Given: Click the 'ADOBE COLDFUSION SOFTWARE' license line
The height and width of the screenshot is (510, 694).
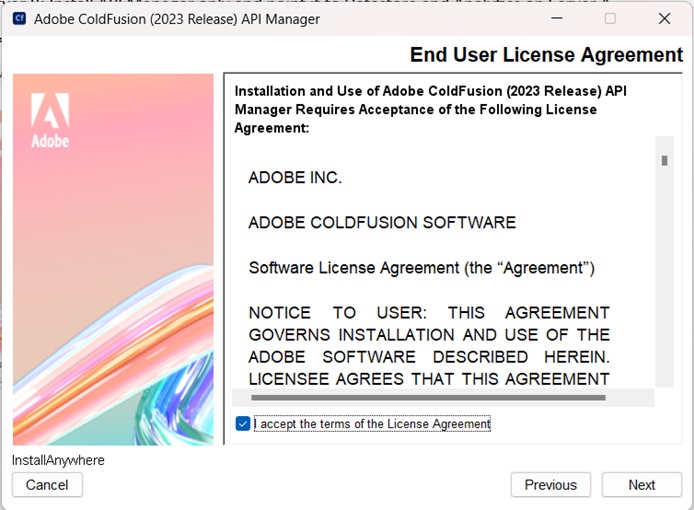Looking at the screenshot, I should [382, 223].
